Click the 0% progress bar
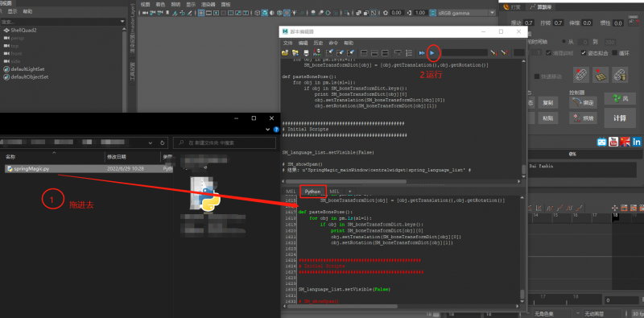 (585, 154)
